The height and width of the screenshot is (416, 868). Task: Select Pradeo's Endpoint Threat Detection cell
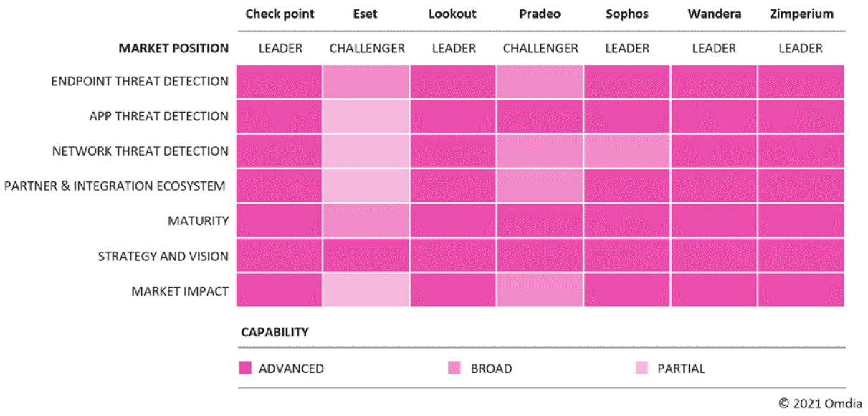[x=540, y=81]
